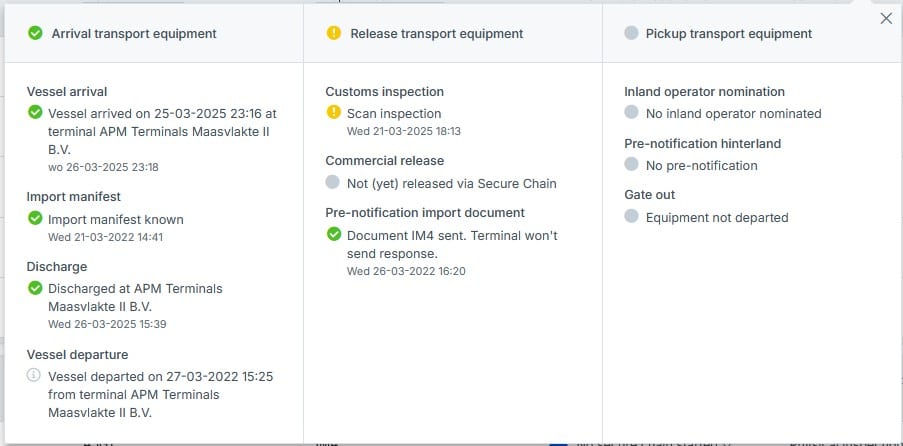Image resolution: width=903 pixels, height=446 pixels.
Task: Click green check beside Document IM4 sent
Action: (x=334, y=235)
